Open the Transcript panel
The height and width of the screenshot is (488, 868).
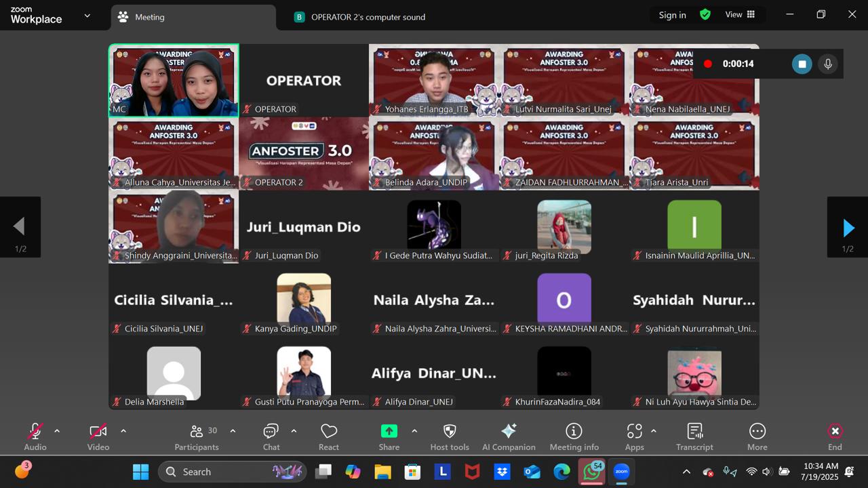[694, 437]
